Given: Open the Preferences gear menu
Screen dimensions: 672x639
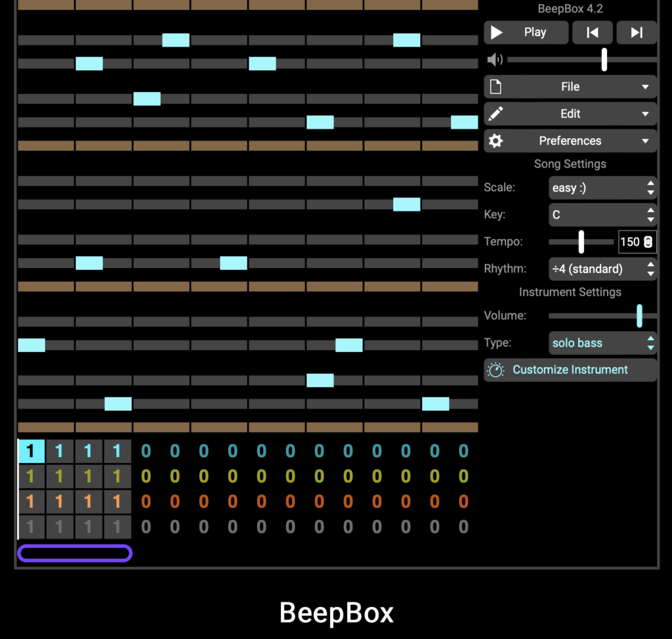Looking at the screenshot, I should point(570,141).
